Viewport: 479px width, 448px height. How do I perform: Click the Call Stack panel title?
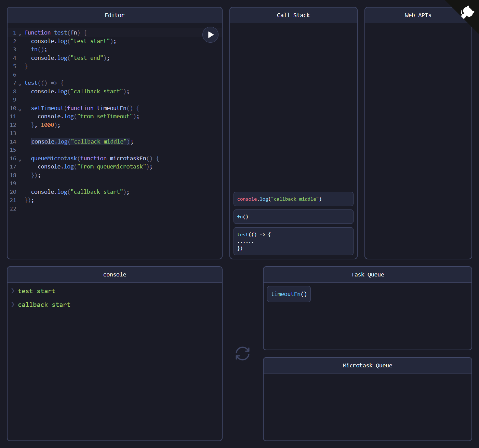coord(293,15)
